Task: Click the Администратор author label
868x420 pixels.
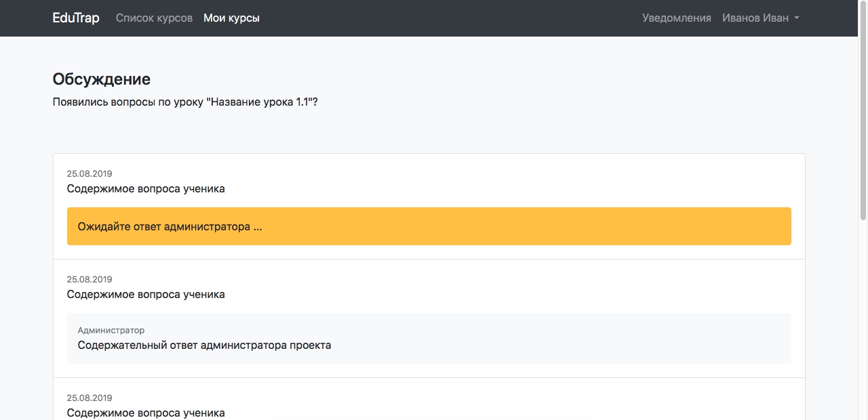Action: point(111,331)
